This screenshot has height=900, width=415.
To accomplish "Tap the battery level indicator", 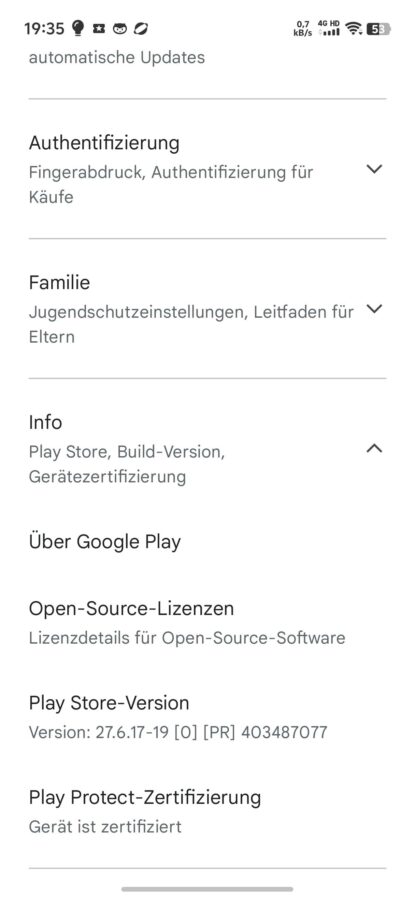I will (378, 29).
